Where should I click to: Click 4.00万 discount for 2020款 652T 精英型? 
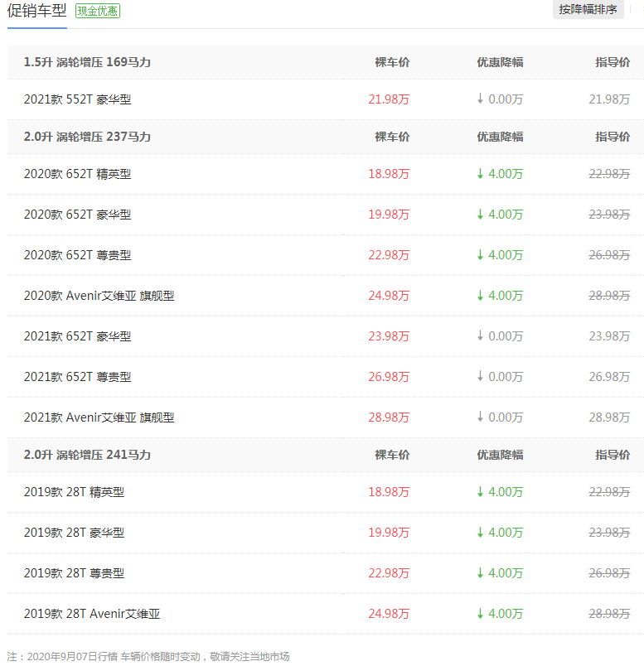point(500,174)
